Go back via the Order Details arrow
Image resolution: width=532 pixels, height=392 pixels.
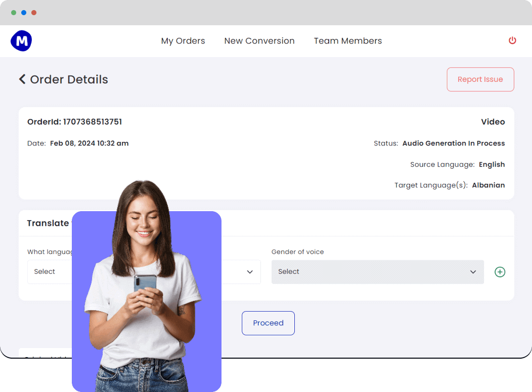coord(22,79)
